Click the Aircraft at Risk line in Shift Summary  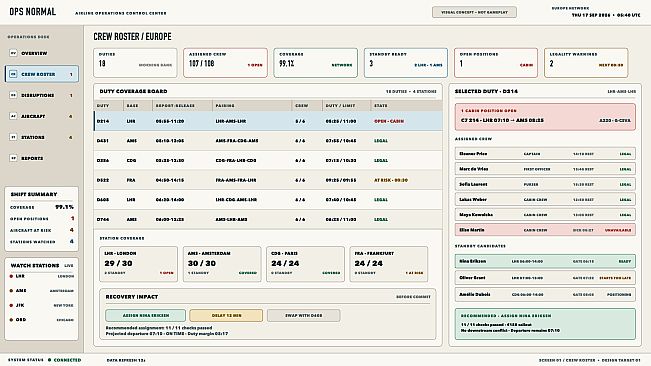[x=42, y=230]
